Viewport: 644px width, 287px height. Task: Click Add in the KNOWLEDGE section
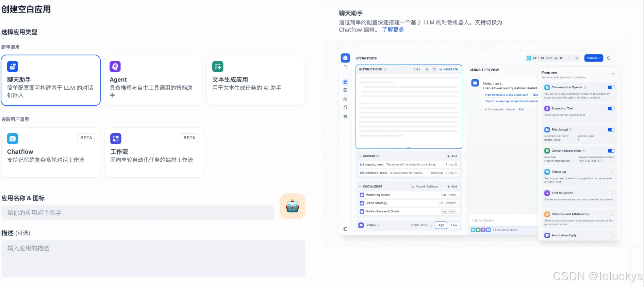452,186
